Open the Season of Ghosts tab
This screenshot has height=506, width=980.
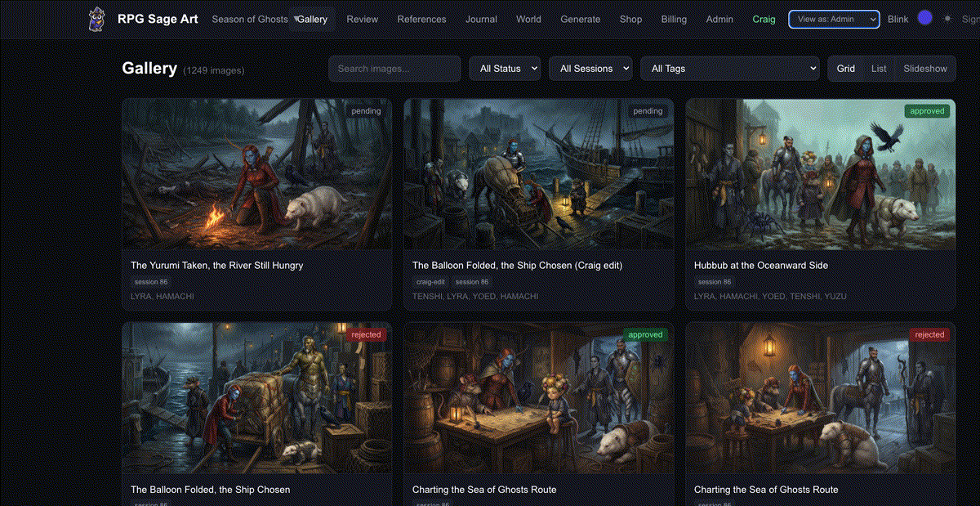(249, 19)
